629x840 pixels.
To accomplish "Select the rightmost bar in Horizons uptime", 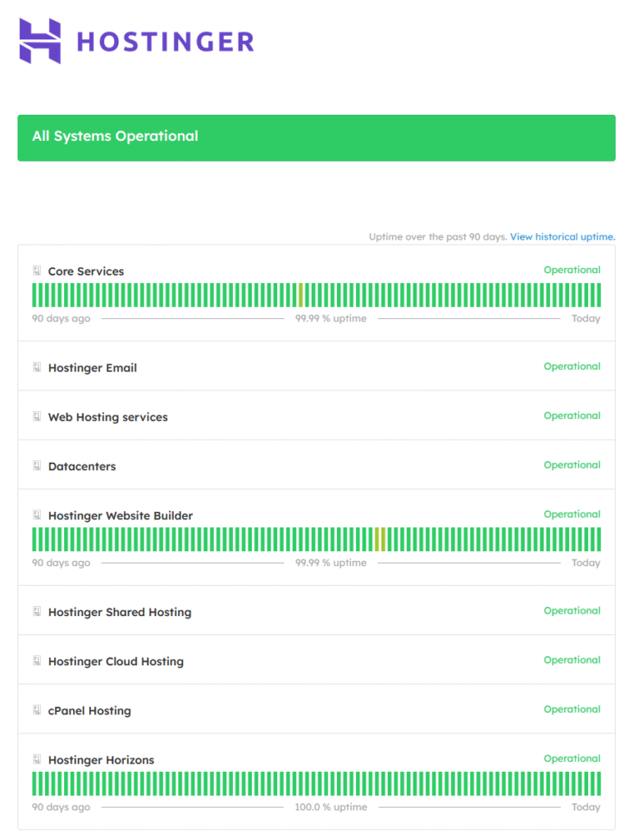I will 598,783.
